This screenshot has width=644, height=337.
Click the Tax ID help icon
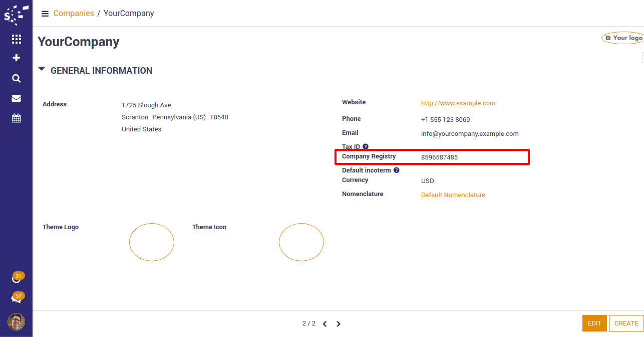click(x=366, y=147)
